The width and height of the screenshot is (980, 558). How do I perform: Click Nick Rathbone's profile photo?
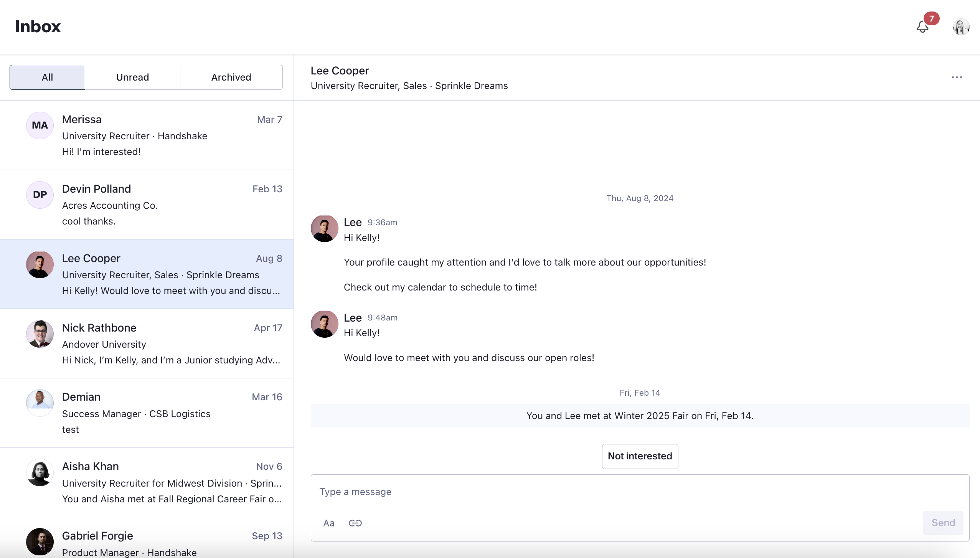40,334
